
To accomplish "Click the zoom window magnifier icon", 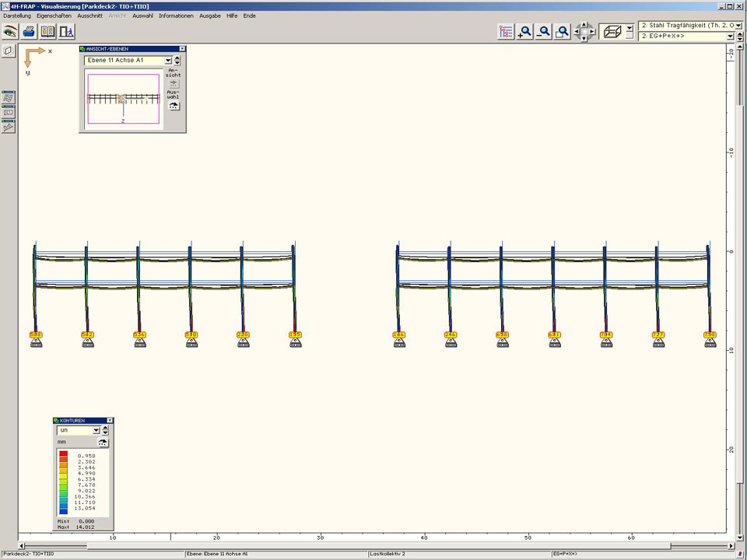I will (562, 32).
